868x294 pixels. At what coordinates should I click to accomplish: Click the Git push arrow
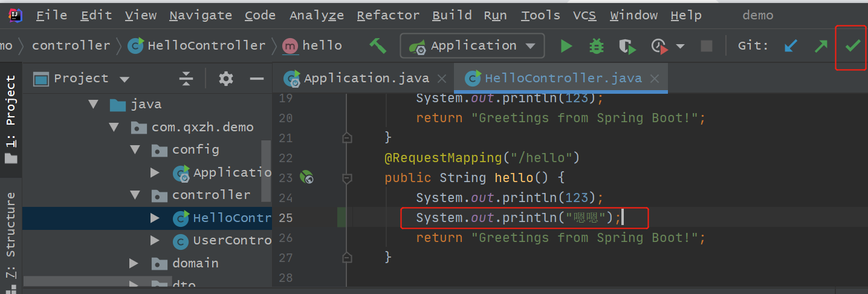(821, 46)
